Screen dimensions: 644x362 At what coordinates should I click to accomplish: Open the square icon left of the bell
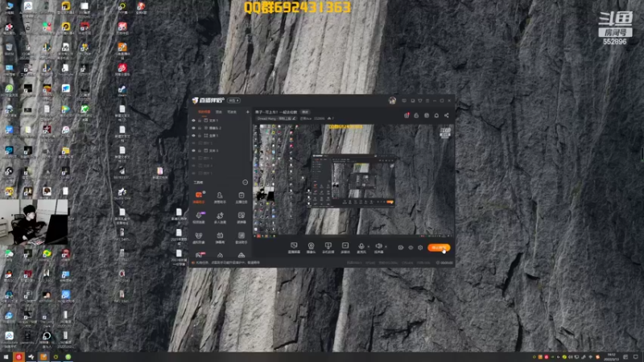point(427,115)
